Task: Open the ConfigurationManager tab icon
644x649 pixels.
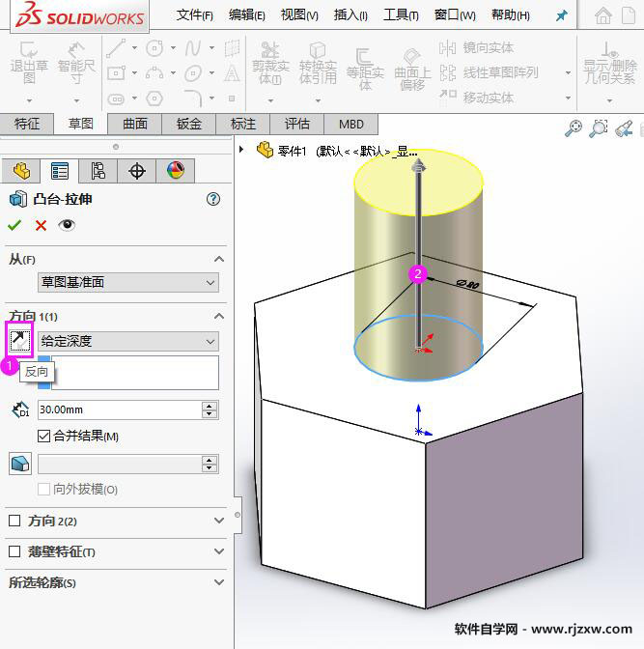Action: tap(98, 171)
